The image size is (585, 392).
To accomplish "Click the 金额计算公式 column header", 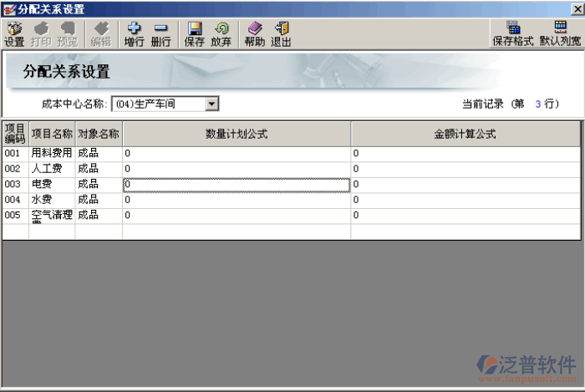I will pyautogui.click(x=465, y=134).
